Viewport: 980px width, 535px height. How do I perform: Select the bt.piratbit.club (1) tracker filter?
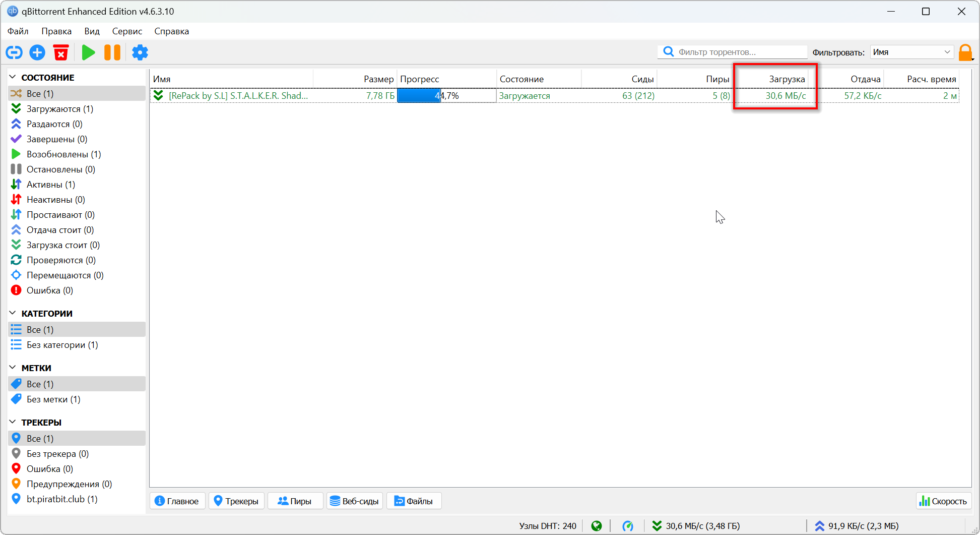click(x=77, y=499)
